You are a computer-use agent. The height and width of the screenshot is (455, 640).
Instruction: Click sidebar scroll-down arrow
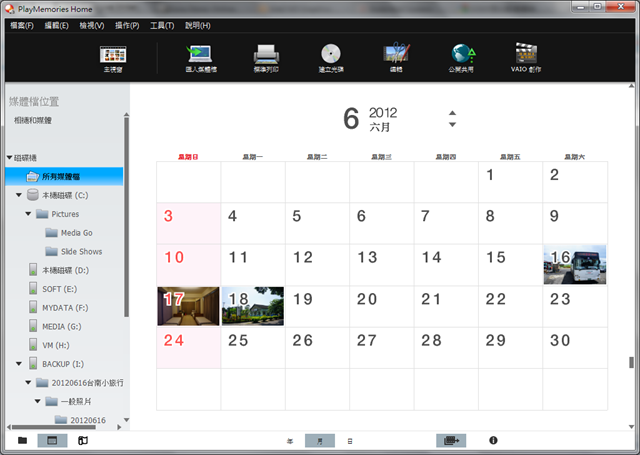point(127,420)
